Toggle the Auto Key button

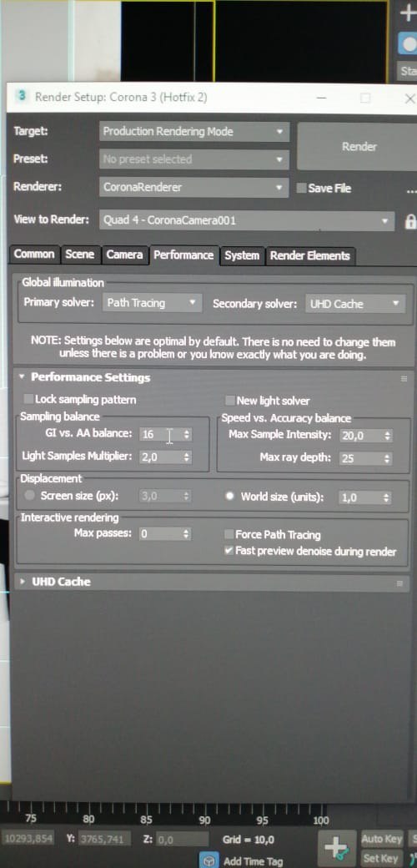tap(382, 839)
